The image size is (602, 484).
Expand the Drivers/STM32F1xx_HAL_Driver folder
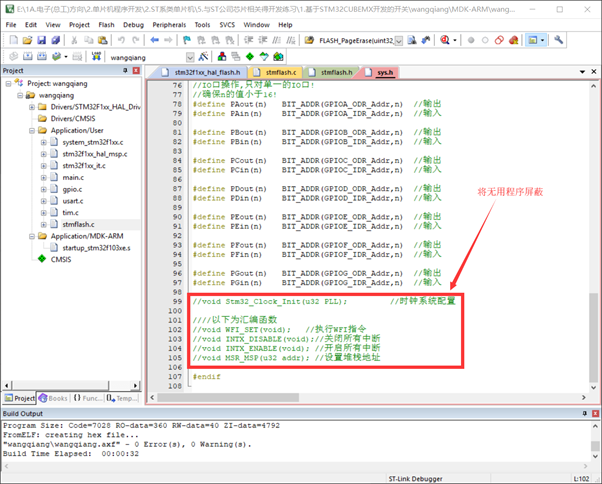[x=31, y=107]
